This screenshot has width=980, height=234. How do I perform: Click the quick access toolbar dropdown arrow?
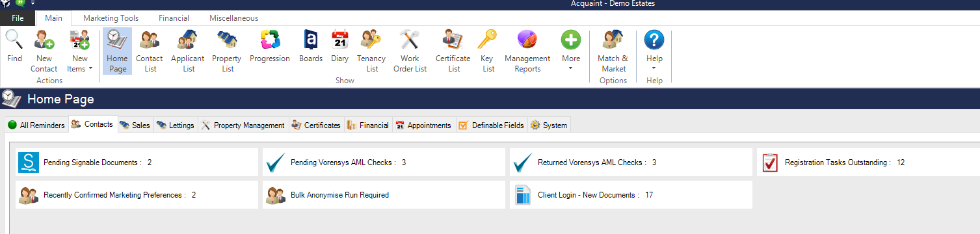(x=33, y=3)
